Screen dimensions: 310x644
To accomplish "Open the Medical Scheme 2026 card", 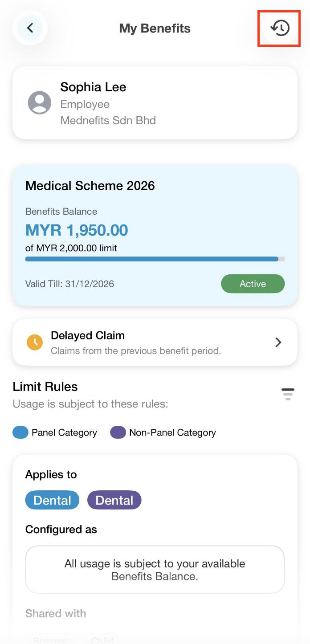I will (x=155, y=186).
